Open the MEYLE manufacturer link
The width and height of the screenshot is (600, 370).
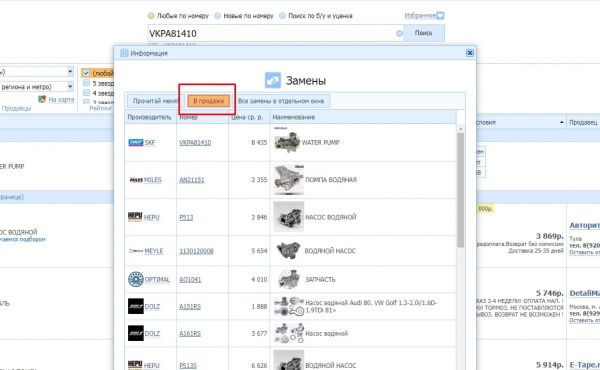tap(154, 251)
